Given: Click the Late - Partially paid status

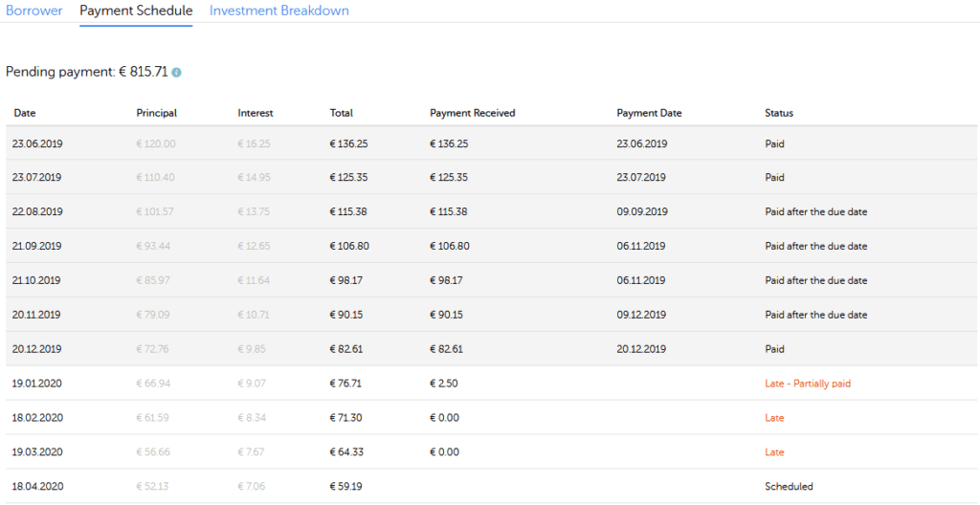Looking at the screenshot, I should [x=808, y=384].
